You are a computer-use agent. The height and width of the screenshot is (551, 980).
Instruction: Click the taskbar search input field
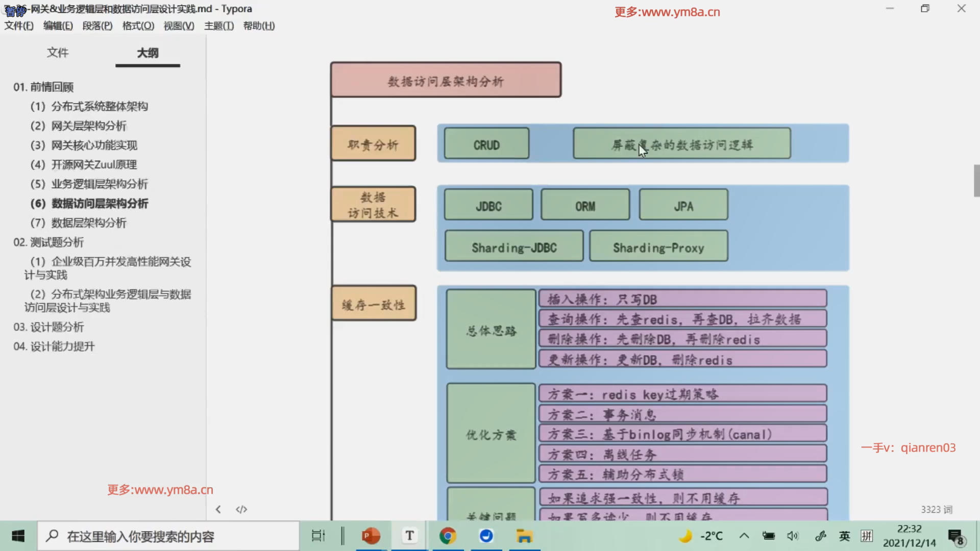pyautogui.click(x=168, y=536)
